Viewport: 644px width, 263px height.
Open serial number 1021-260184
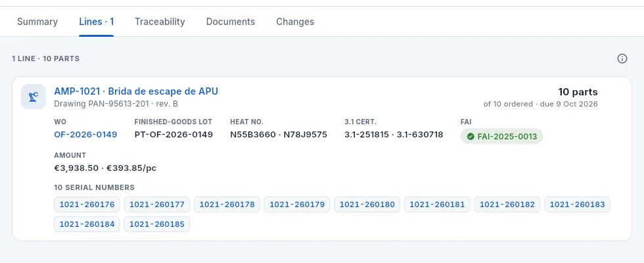click(x=87, y=224)
